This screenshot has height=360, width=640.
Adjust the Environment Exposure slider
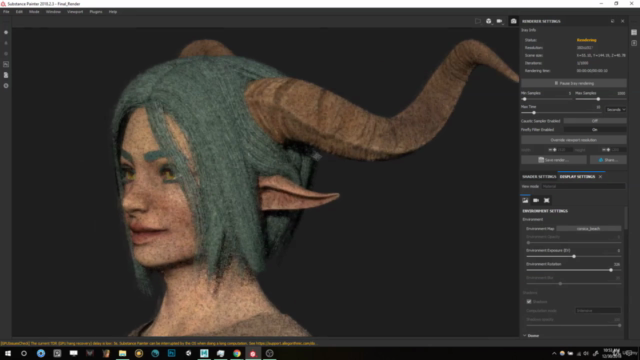click(x=573, y=256)
